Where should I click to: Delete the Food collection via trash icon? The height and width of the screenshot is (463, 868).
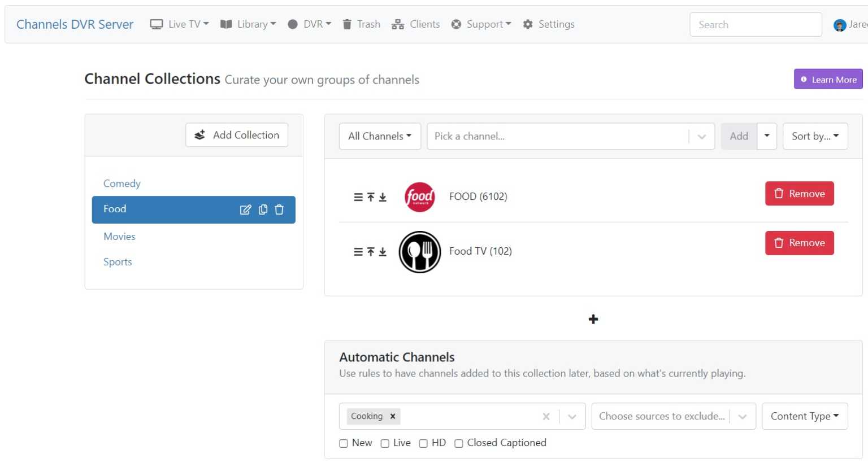[x=279, y=209]
